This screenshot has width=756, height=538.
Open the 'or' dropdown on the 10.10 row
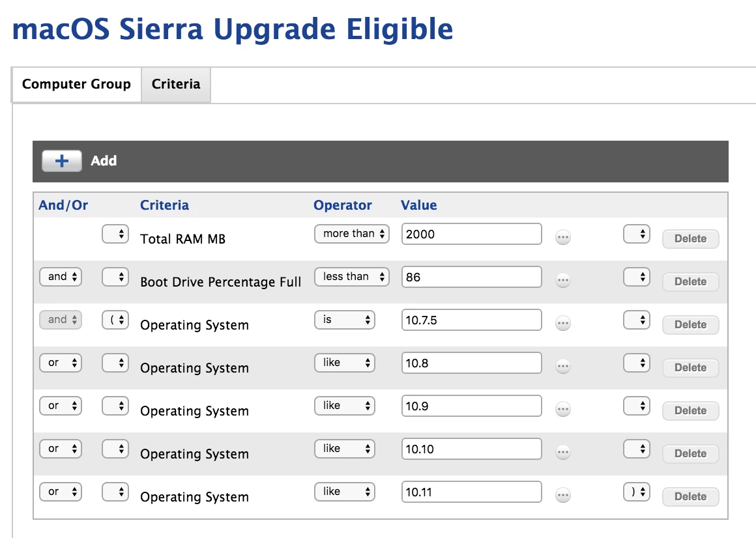(x=61, y=449)
